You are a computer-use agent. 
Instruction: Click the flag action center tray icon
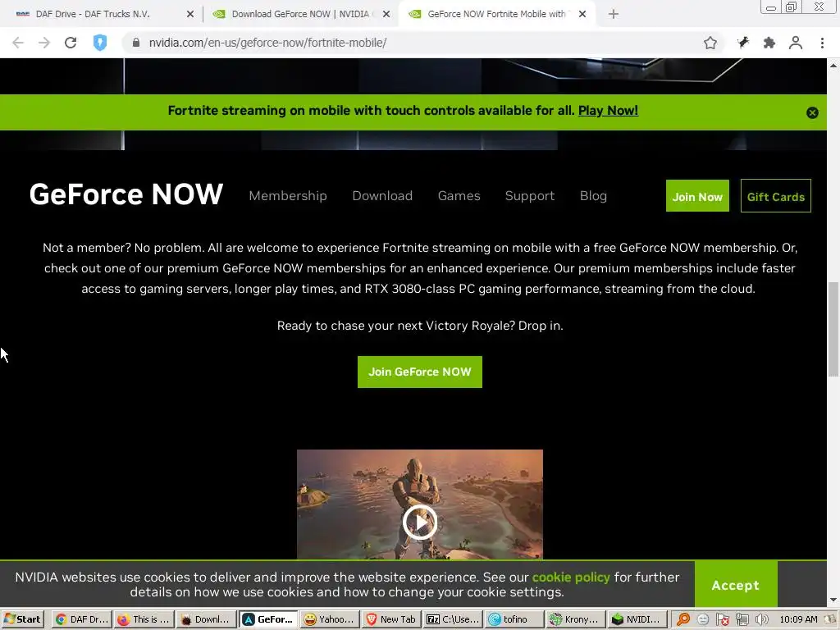[x=723, y=620]
